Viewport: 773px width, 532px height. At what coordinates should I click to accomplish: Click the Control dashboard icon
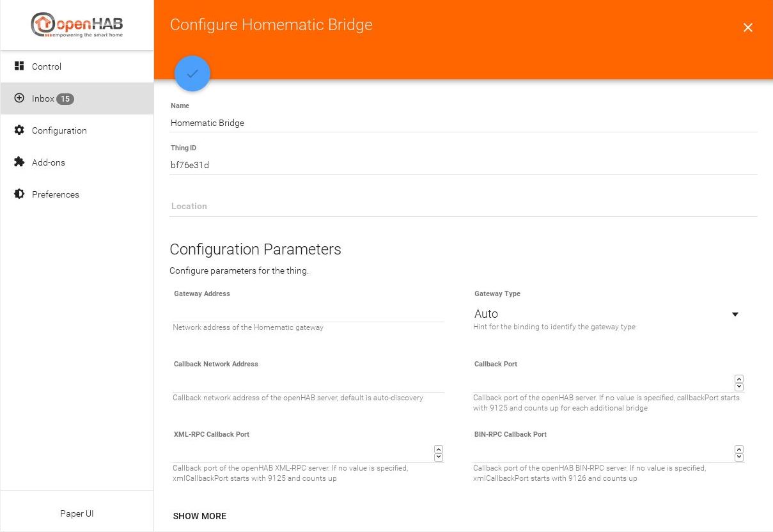[19, 66]
